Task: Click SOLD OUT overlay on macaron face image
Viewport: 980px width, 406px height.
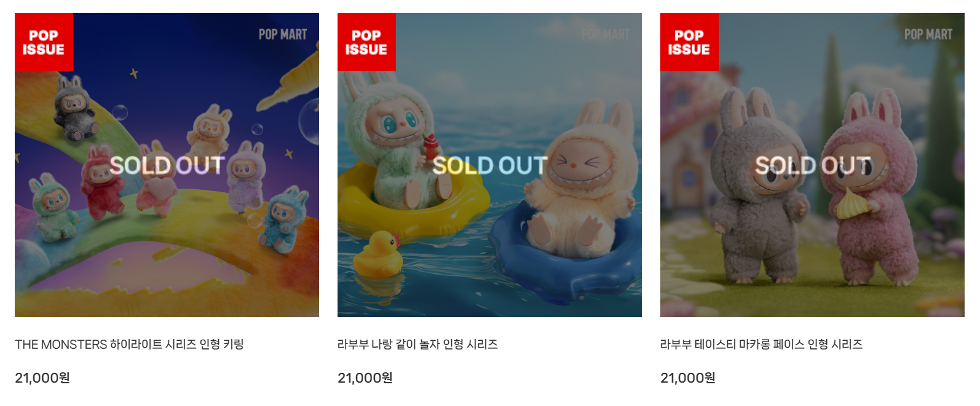Action: (x=813, y=165)
